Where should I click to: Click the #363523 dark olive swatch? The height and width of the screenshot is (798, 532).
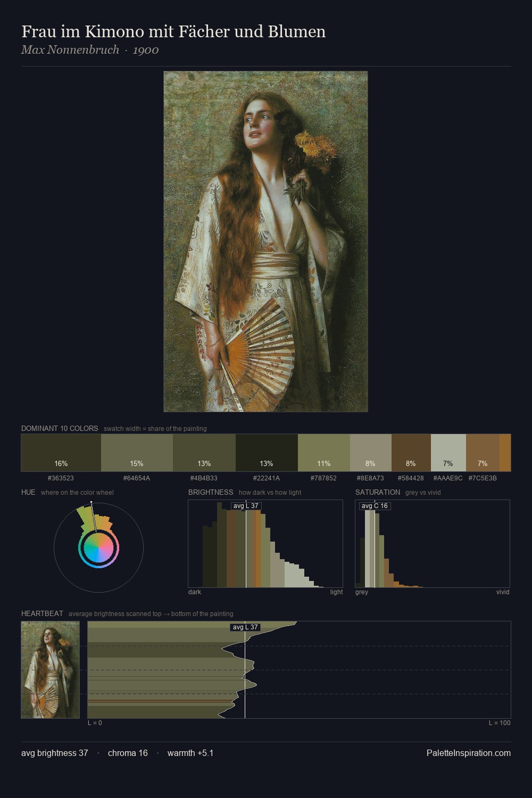(61, 453)
